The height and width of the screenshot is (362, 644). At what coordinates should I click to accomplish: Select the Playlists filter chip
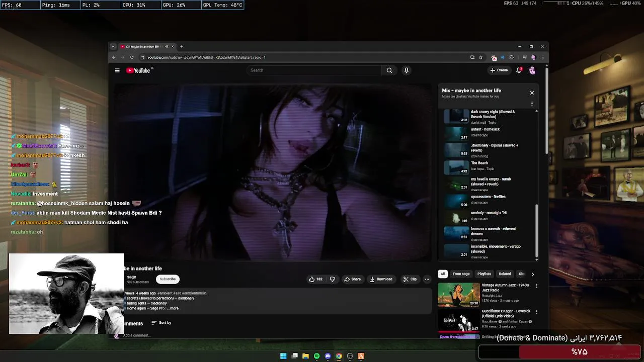[x=484, y=274]
